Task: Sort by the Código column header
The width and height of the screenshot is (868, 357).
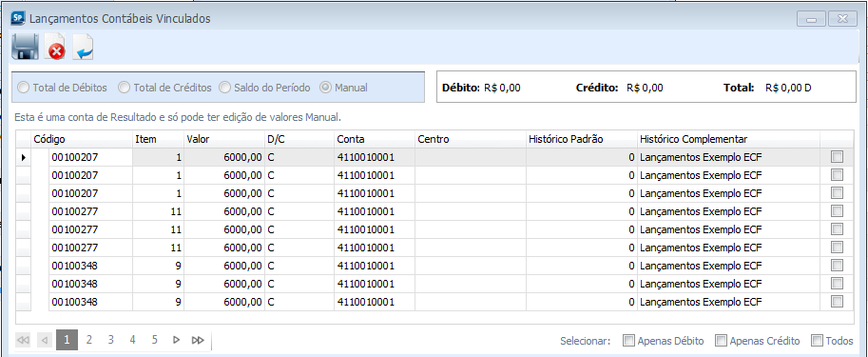Action: (x=82, y=139)
